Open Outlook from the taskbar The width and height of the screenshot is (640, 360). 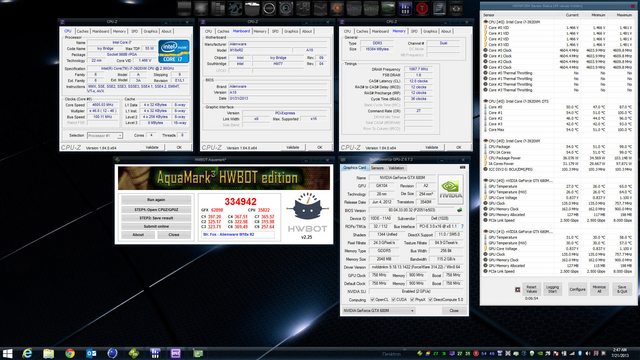tap(91, 353)
